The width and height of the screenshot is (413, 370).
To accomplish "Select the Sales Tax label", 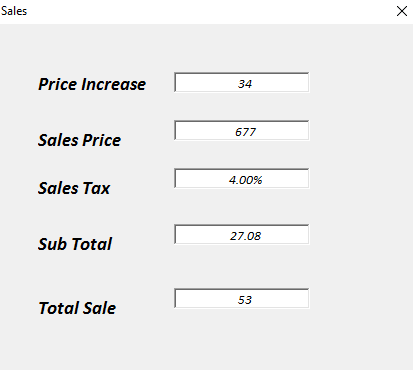I will [x=74, y=188].
